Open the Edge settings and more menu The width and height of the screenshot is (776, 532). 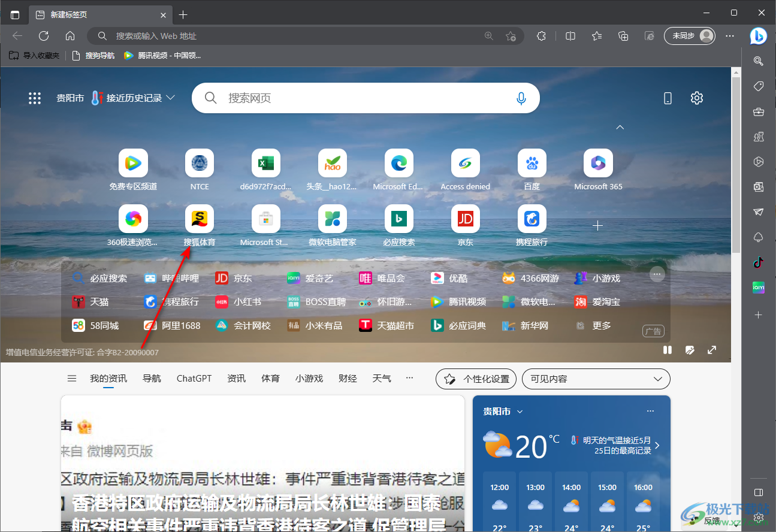coord(730,36)
